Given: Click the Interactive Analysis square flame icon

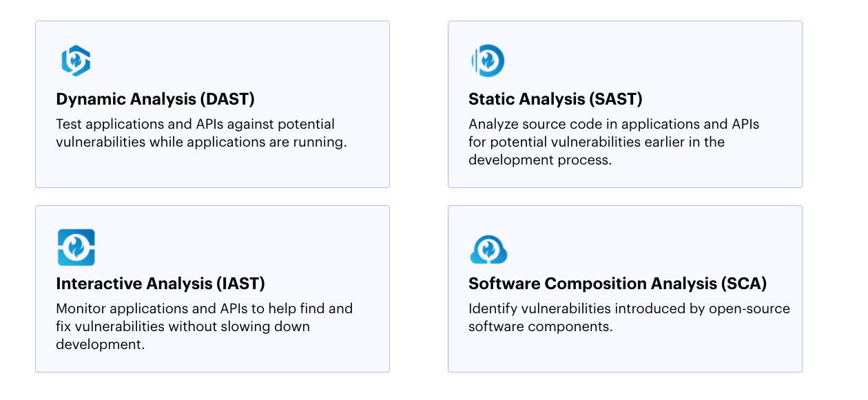Looking at the screenshot, I should click(x=76, y=247).
